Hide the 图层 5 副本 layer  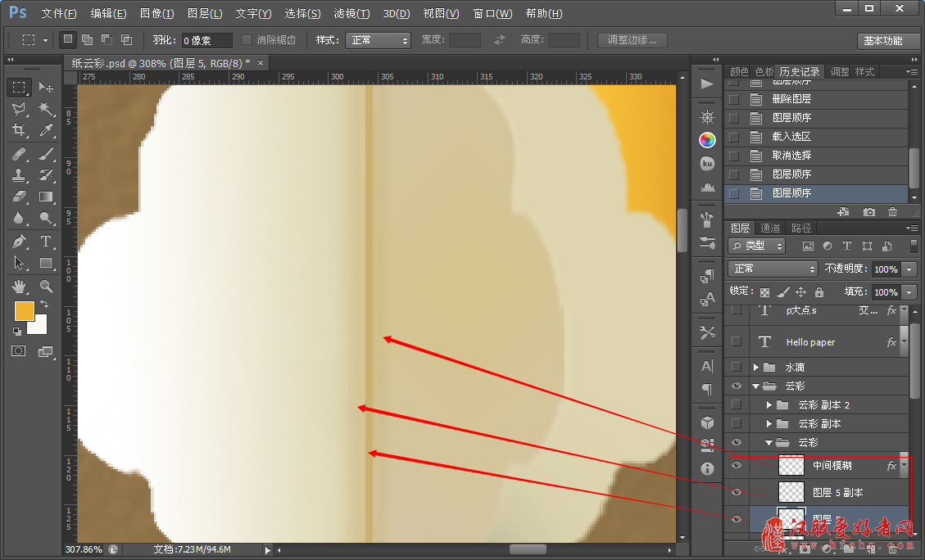click(737, 492)
